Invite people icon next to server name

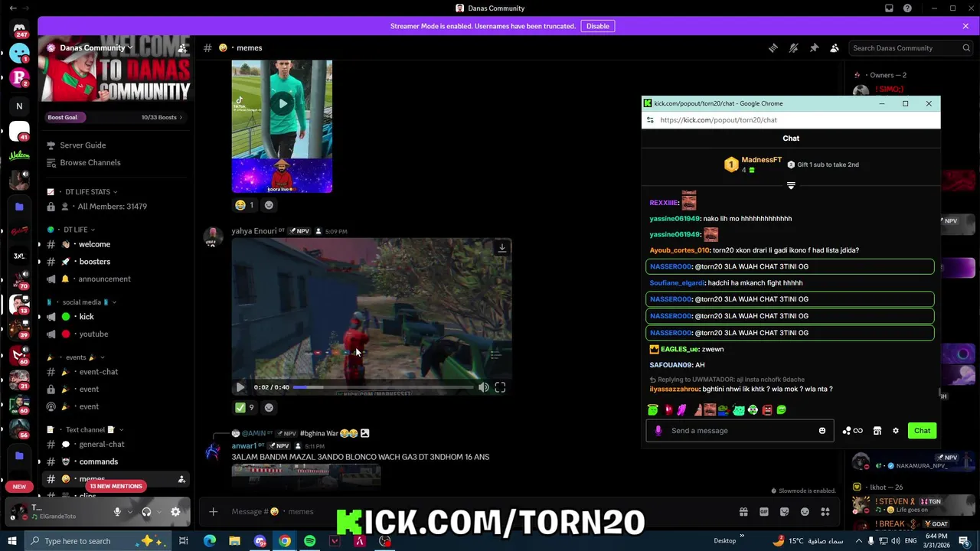(182, 48)
